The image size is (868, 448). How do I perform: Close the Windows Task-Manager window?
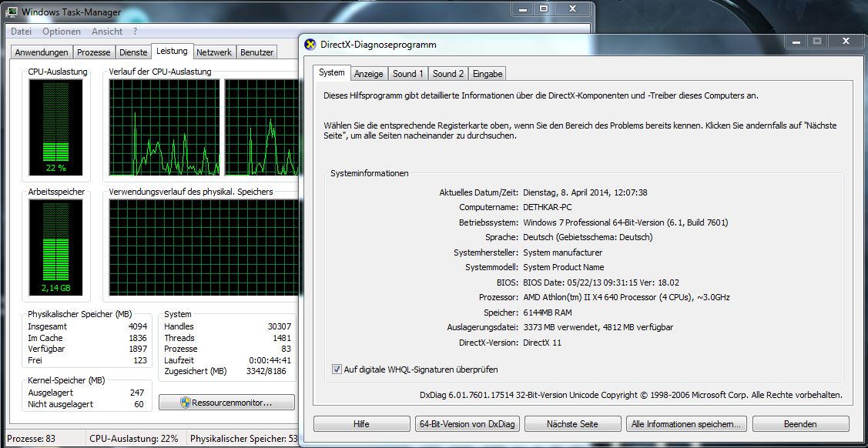(572, 8)
